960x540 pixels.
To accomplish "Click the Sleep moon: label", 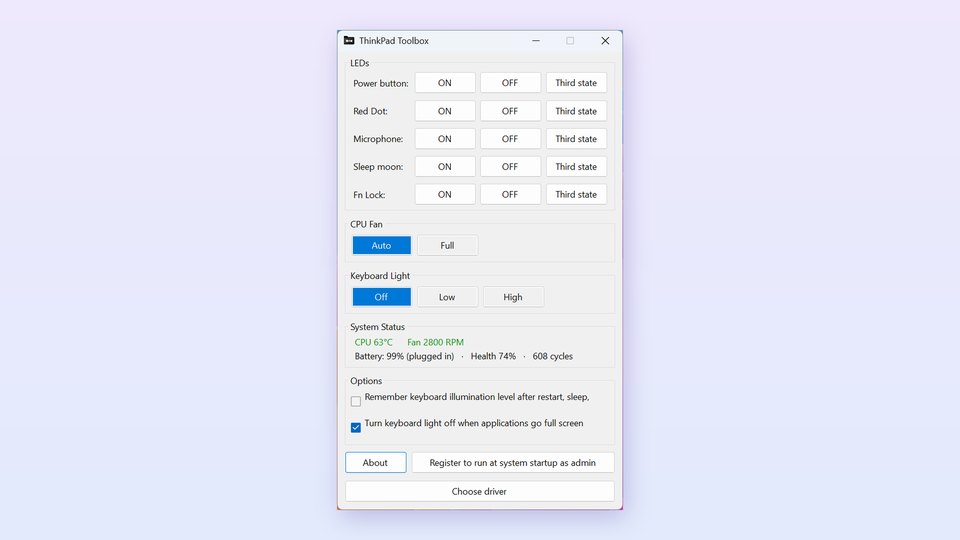I will tap(378, 167).
